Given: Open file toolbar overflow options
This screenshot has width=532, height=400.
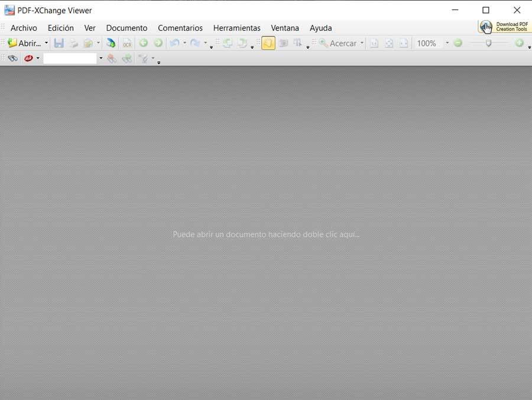Looking at the screenshot, I should click(211, 47).
